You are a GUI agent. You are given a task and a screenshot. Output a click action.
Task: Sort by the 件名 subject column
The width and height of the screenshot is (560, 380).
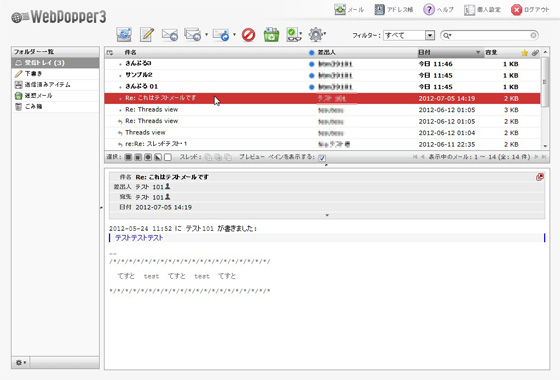tap(131, 53)
